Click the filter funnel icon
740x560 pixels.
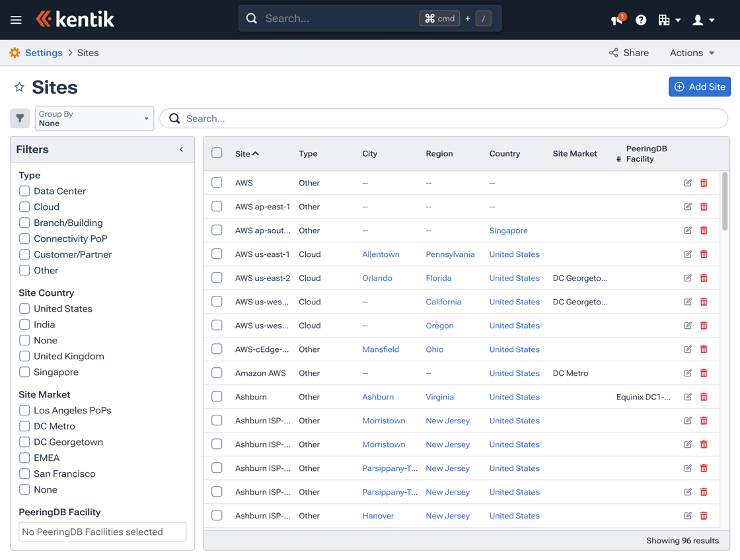(x=20, y=118)
